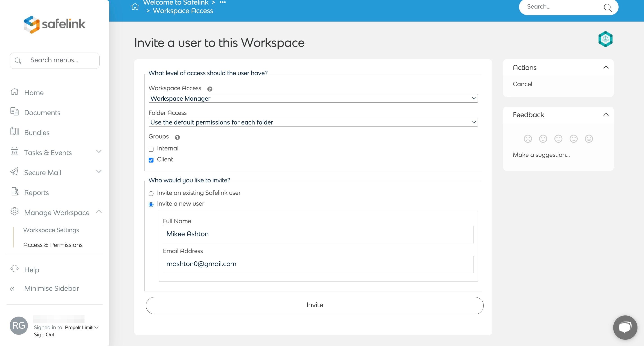Click the Cancel action link
Image resolution: width=644 pixels, height=346 pixels.
pyautogui.click(x=522, y=84)
